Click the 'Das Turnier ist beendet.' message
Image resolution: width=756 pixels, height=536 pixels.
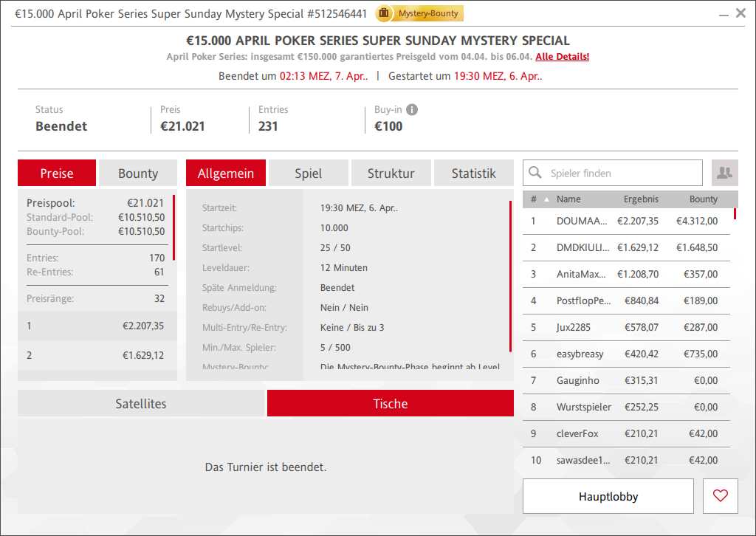click(x=266, y=467)
